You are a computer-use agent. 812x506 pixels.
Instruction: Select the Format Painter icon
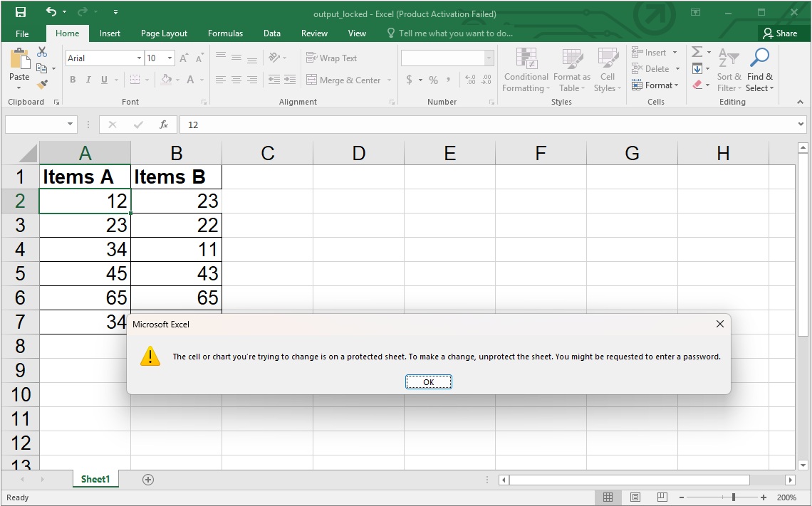click(x=43, y=83)
